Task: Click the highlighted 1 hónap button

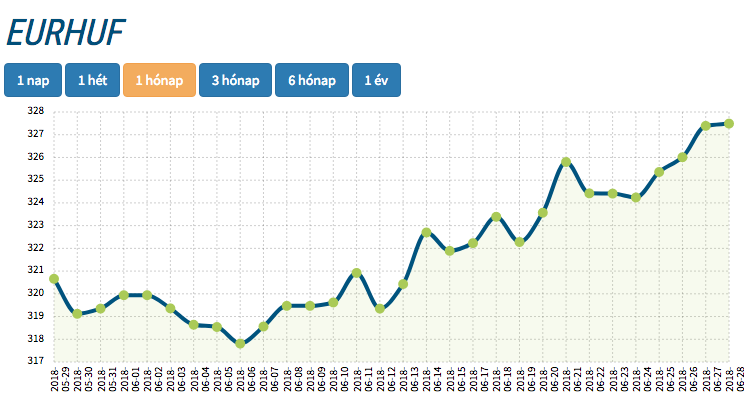Action: tap(159, 80)
